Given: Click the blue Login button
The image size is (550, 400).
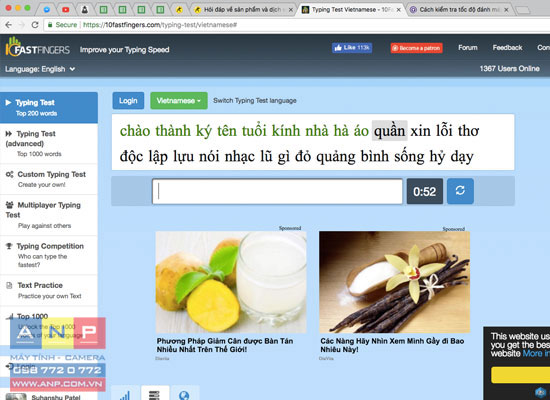Looking at the screenshot, I should point(128,101).
